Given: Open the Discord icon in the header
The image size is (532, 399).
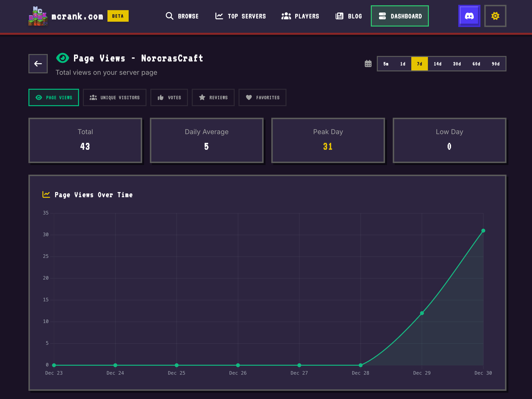Looking at the screenshot, I should pyautogui.click(x=469, y=16).
